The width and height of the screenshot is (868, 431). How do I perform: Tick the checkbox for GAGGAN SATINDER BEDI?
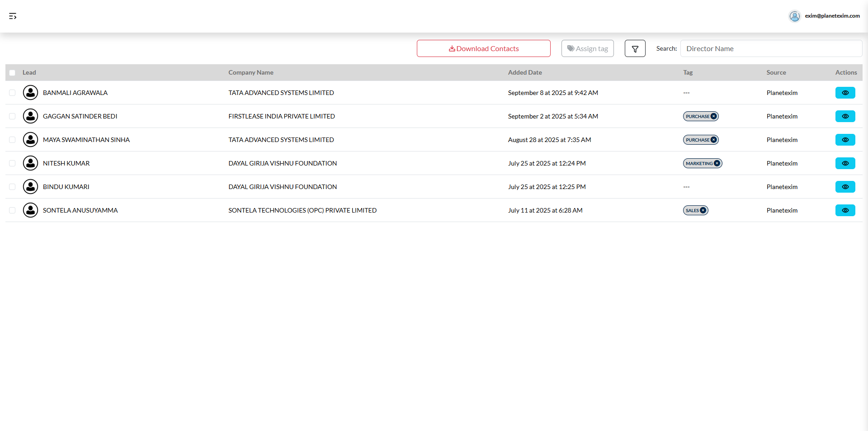coord(12,116)
